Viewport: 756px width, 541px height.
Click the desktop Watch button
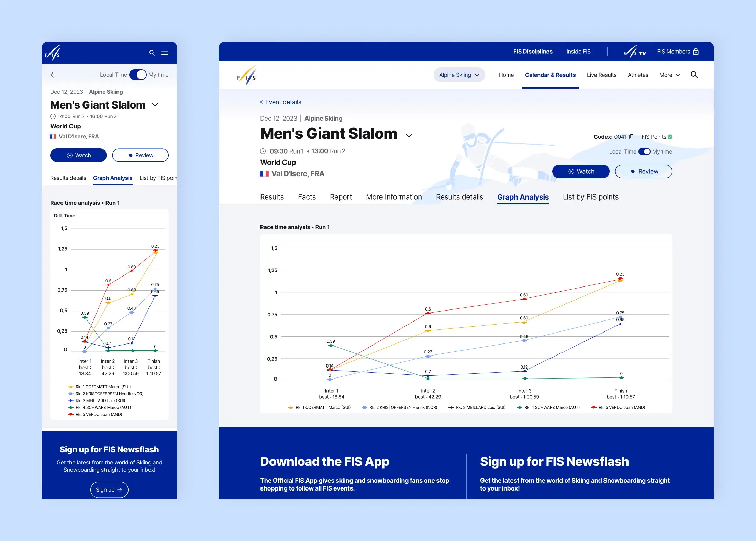click(x=581, y=171)
